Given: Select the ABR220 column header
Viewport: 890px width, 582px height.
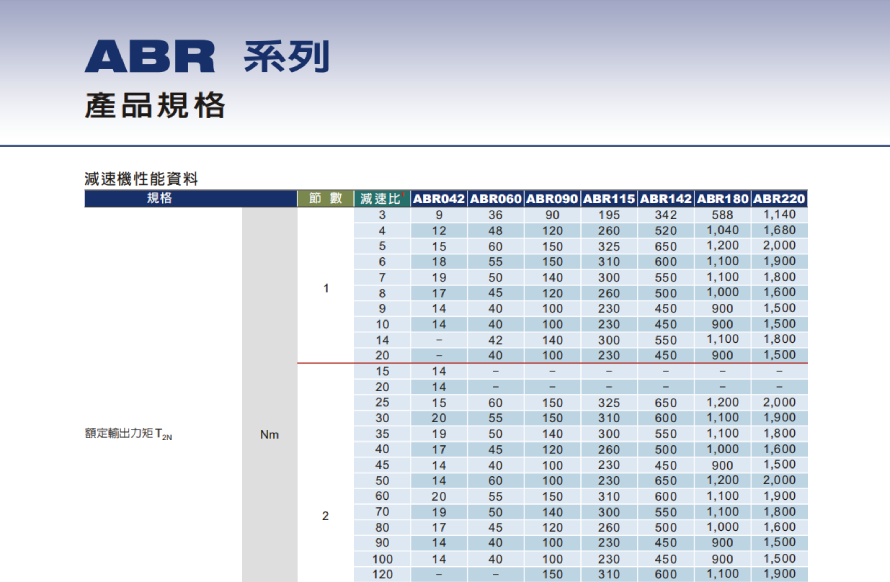Looking at the screenshot, I should click(778, 198).
